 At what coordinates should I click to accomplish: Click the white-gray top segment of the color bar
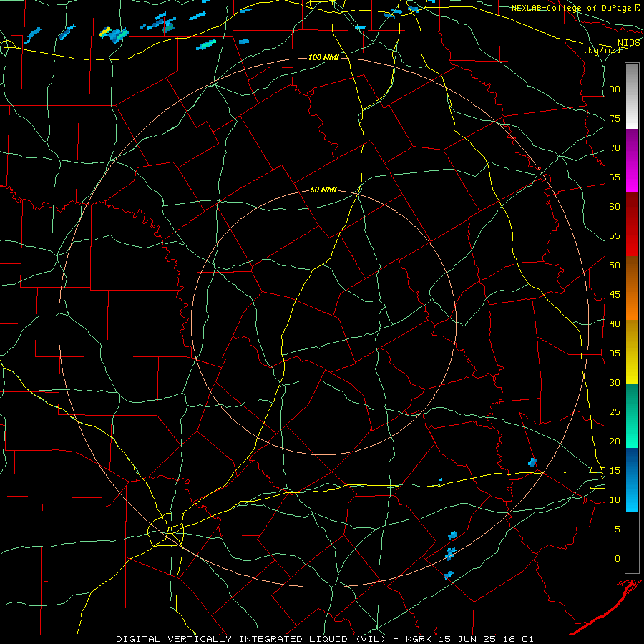click(x=632, y=96)
